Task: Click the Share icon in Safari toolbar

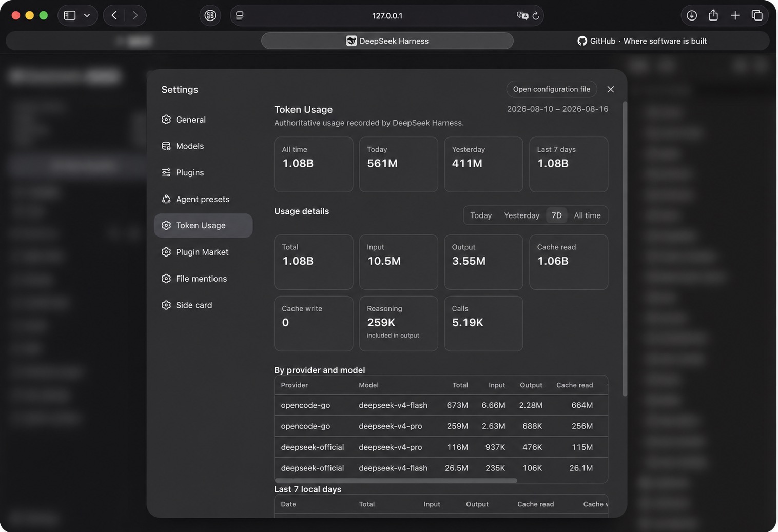Action: [713, 15]
